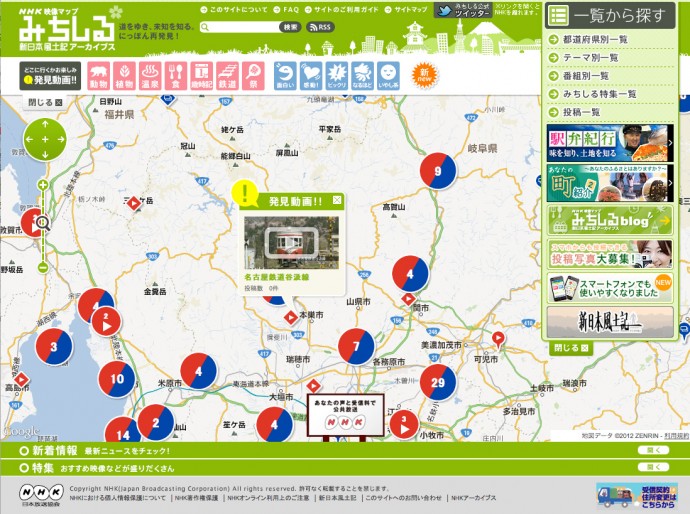Open the 駅弁紀行 banner
Image resolution: width=690 pixels, height=514 pixels.
(x=610, y=143)
